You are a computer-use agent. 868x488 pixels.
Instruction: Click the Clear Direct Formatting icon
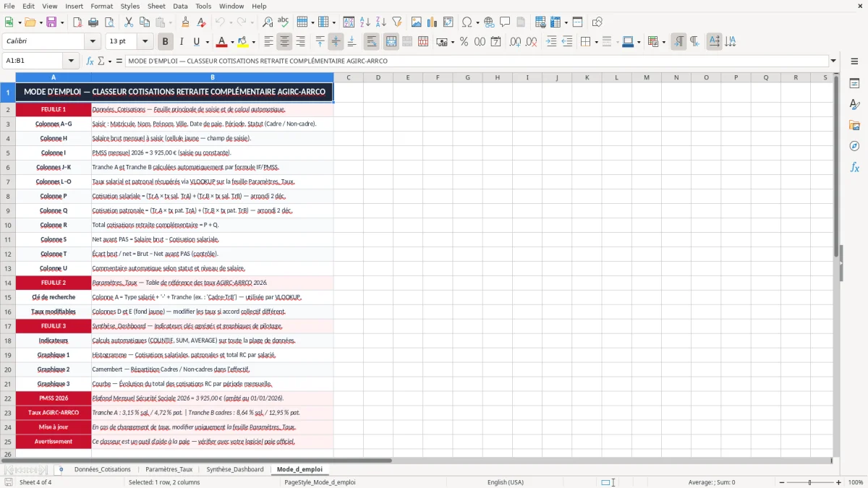click(200, 22)
